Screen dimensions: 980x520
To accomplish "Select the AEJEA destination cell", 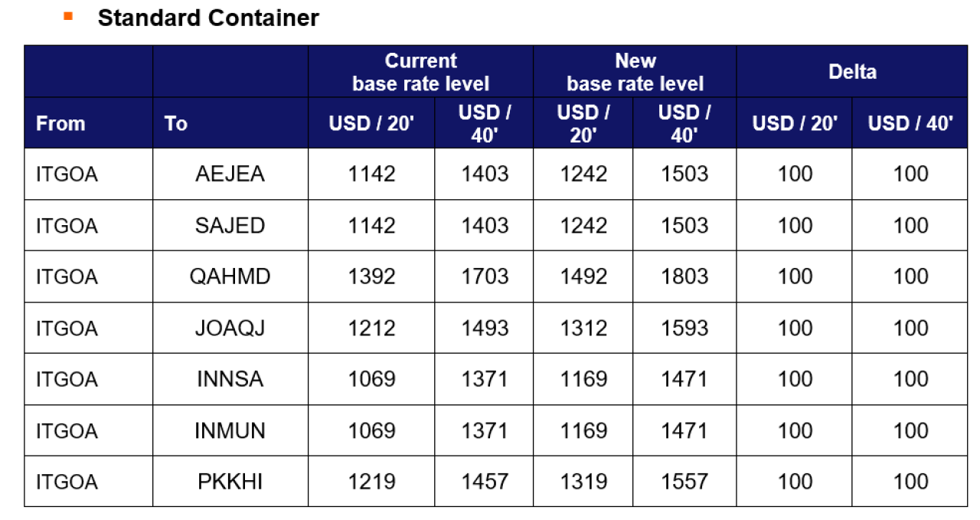I will point(230,174).
